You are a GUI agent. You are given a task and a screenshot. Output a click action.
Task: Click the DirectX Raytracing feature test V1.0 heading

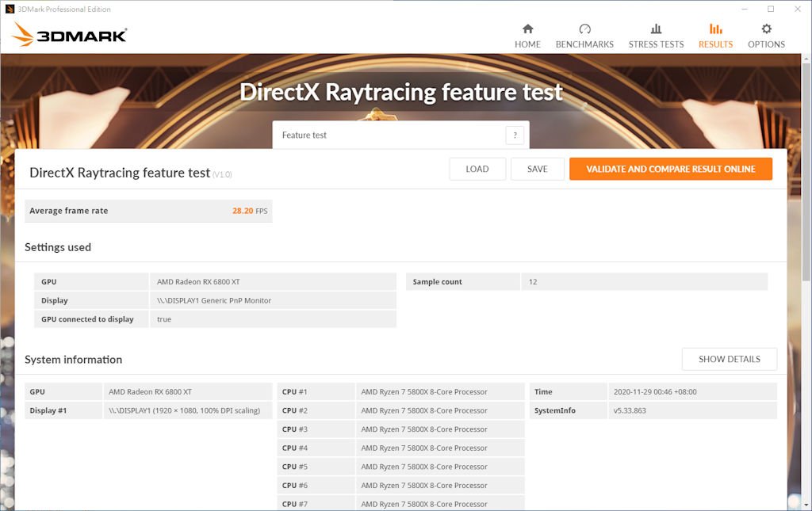(x=131, y=173)
